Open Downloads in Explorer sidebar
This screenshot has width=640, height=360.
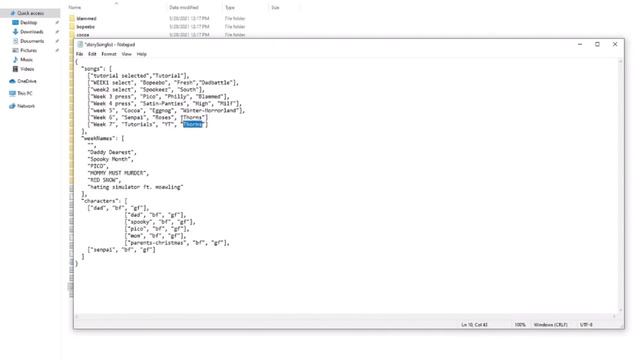pos(31,32)
